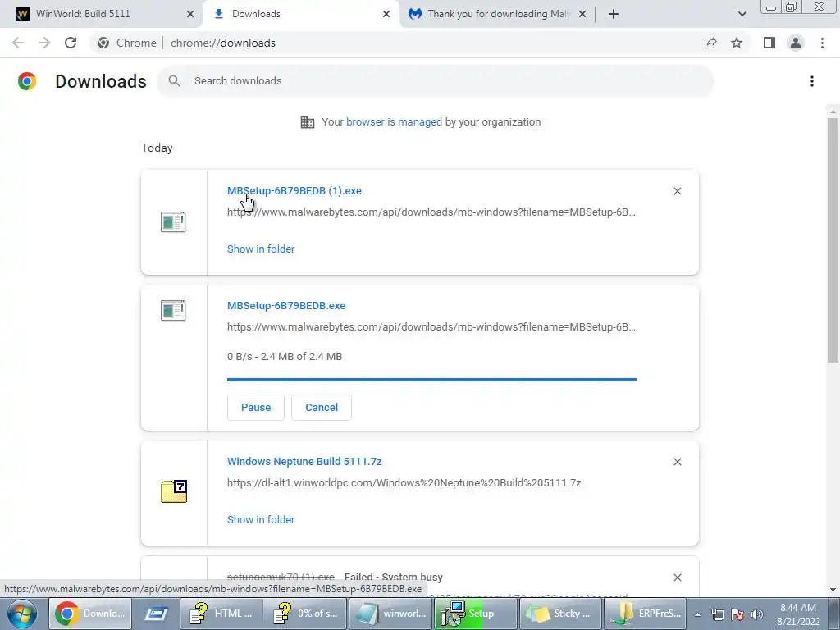Click the MBSetup-6B79BEDB.exe download progress bar
Screen dimensions: 840x630
click(431, 379)
